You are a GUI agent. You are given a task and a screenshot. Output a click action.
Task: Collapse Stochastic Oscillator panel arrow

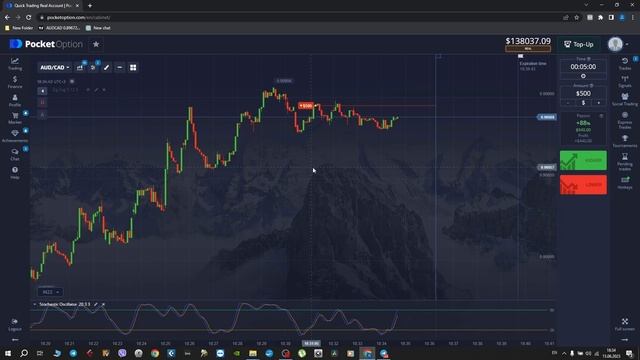click(x=35, y=304)
